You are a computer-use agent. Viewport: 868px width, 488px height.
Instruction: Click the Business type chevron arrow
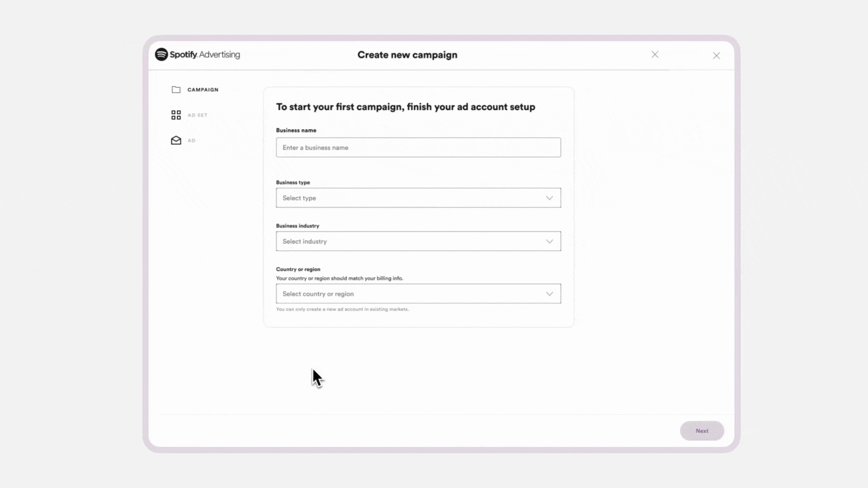(549, 198)
